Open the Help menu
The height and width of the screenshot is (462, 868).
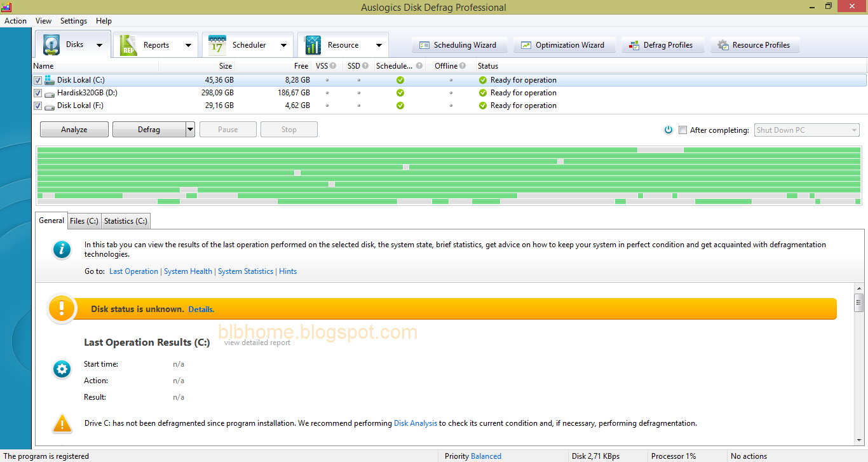pyautogui.click(x=104, y=21)
